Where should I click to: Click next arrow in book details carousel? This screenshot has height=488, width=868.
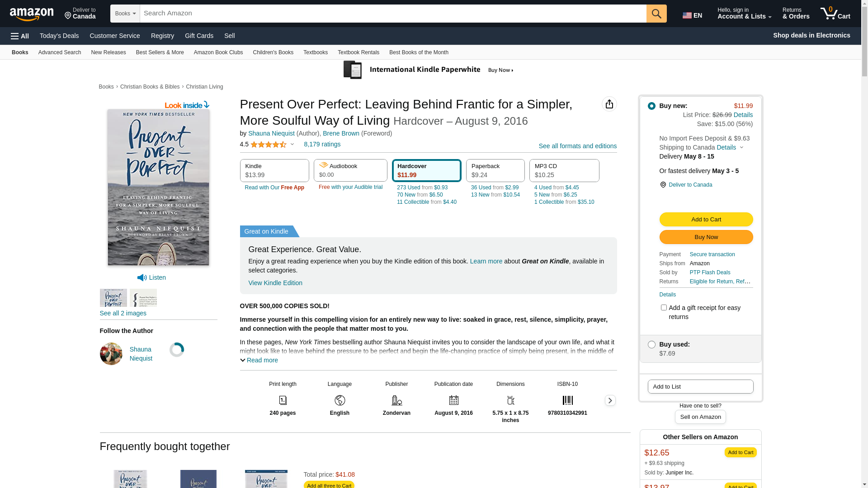tap(610, 400)
